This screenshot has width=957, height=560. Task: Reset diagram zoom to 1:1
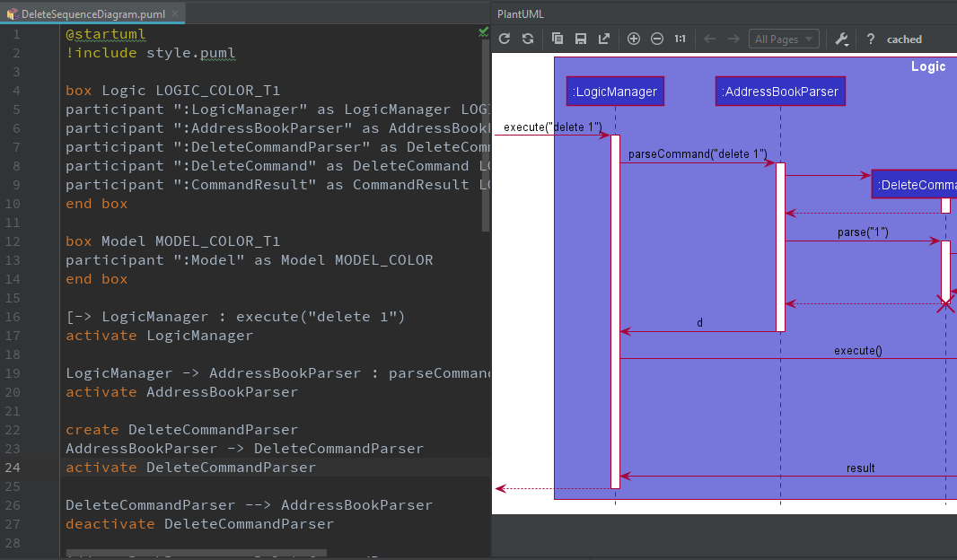click(x=680, y=39)
